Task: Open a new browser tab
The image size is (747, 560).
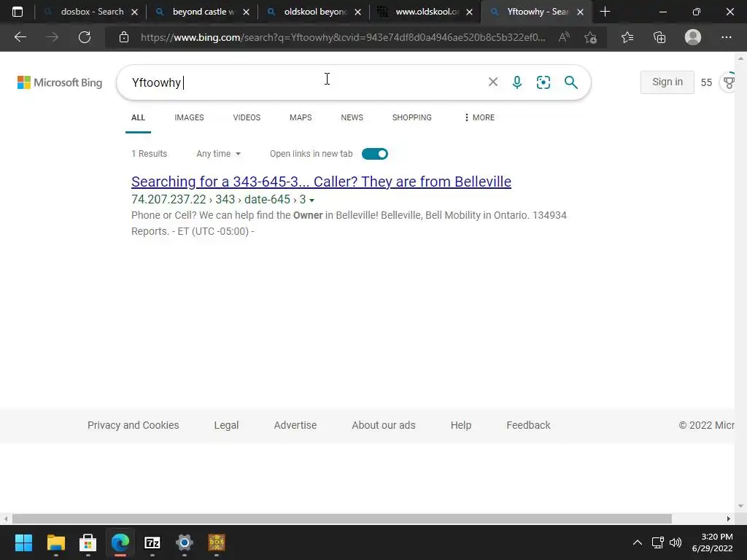Action: (x=605, y=12)
